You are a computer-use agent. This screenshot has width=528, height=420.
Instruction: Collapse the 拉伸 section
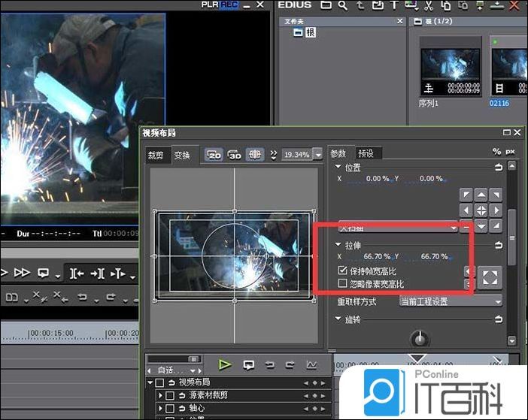(x=338, y=245)
